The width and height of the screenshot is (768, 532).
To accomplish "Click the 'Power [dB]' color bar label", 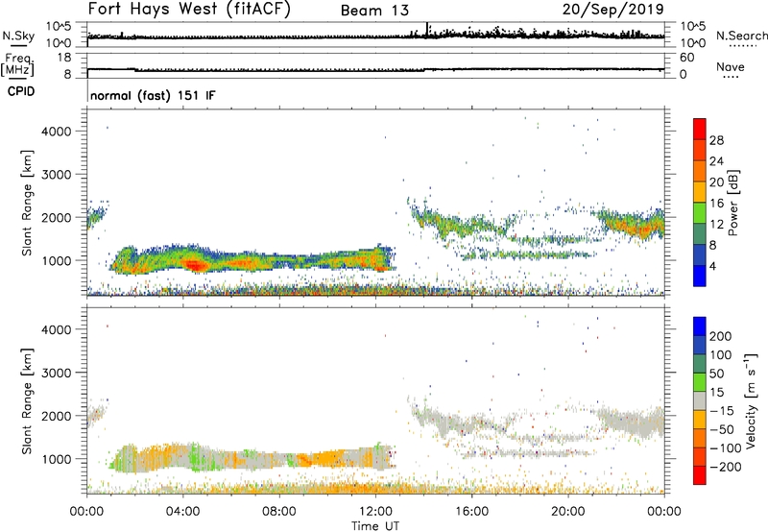I will [x=733, y=203].
